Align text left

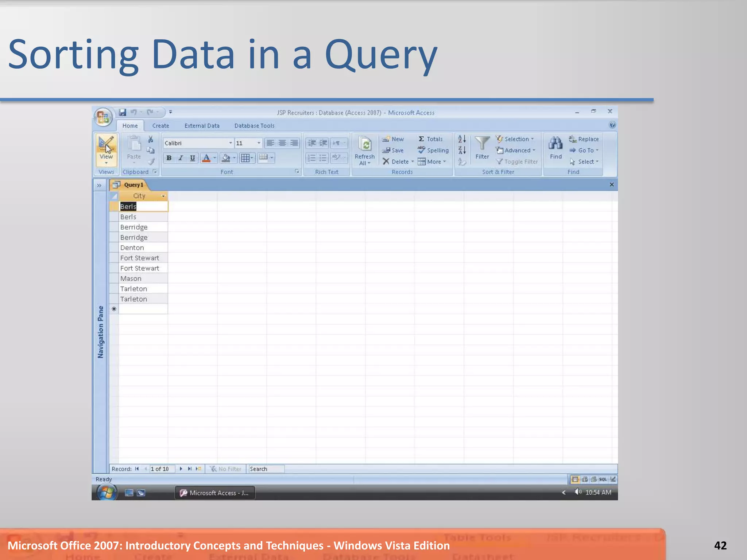coord(270,143)
